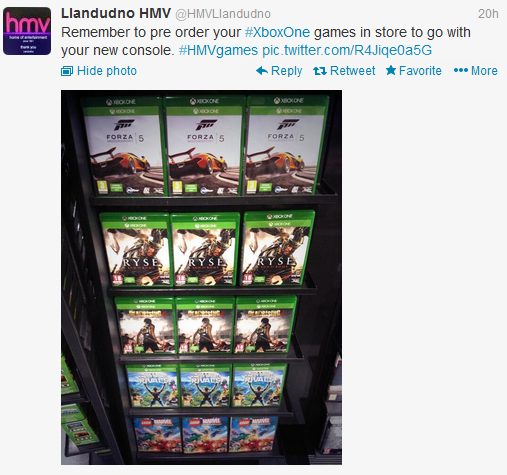Open Llandudno HMV profile name

[116, 14]
